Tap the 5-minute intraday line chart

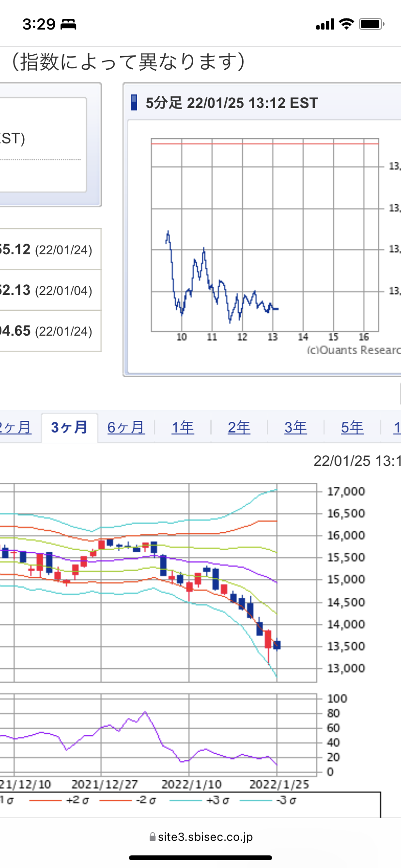click(x=264, y=235)
